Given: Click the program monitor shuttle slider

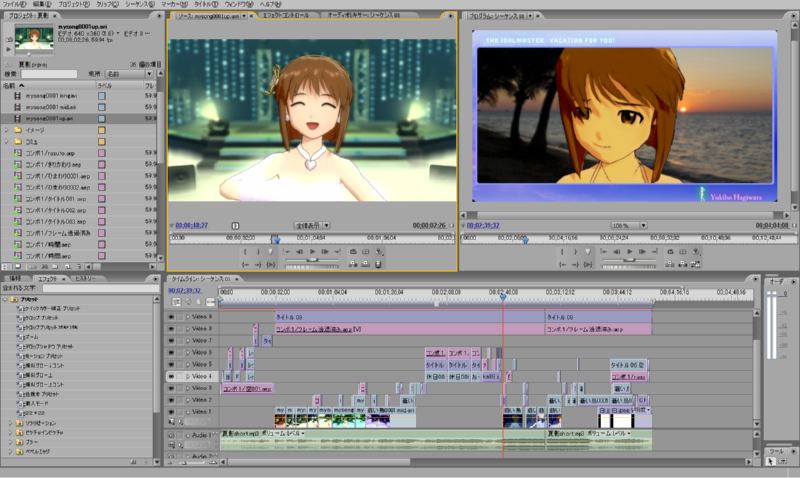Looking at the screenshot, I should click(x=630, y=260).
